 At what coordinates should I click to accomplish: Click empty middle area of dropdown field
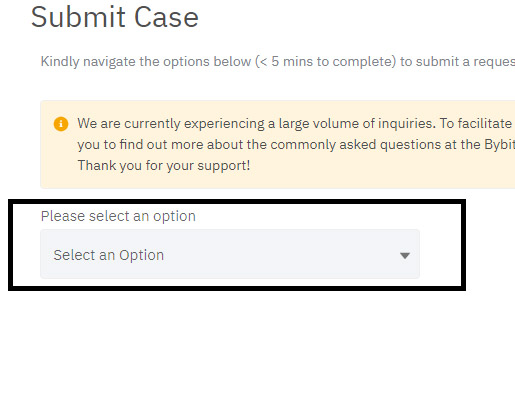(x=280, y=255)
